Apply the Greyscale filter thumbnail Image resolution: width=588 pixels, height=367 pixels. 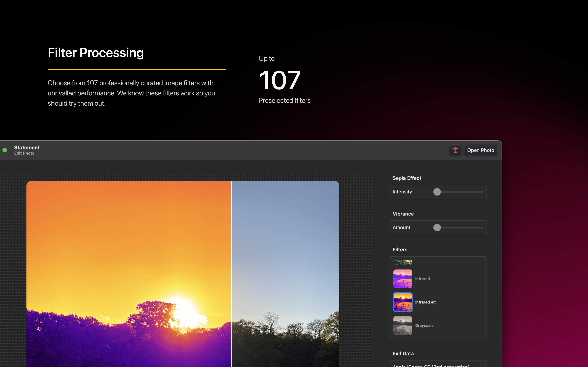[403, 325]
